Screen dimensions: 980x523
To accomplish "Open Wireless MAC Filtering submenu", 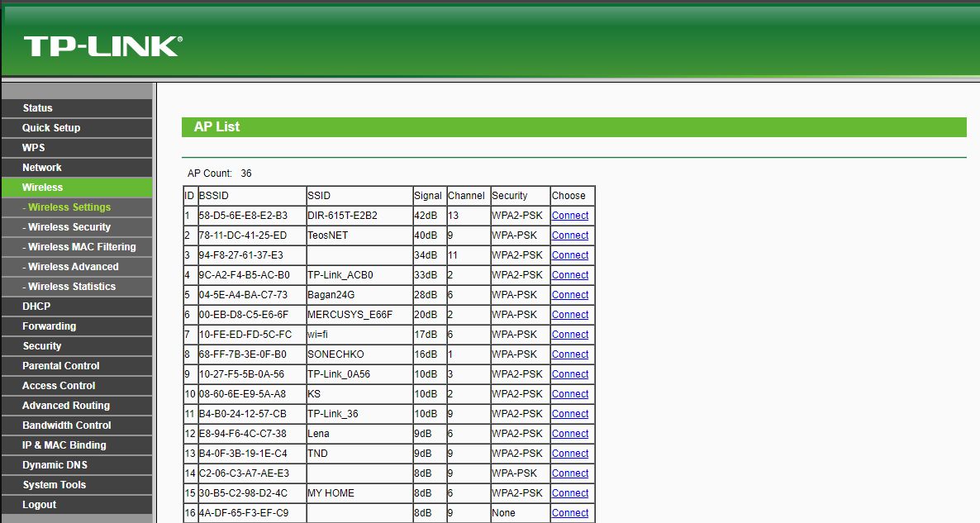I will point(76,247).
